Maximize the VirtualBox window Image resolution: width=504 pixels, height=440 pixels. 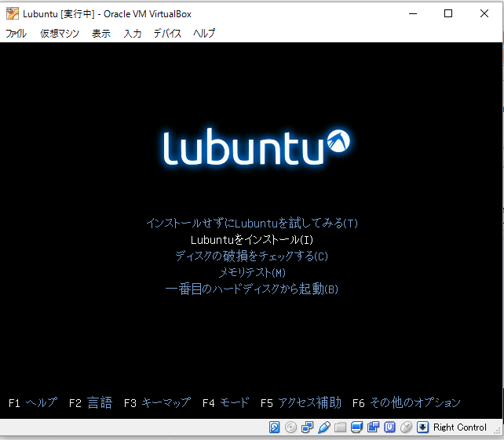tap(448, 13)
